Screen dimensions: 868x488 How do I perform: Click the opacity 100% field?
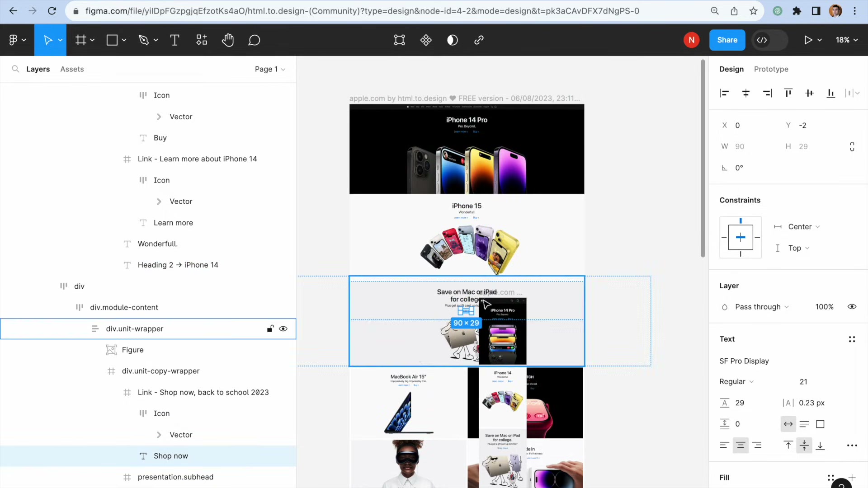(824, 307)
